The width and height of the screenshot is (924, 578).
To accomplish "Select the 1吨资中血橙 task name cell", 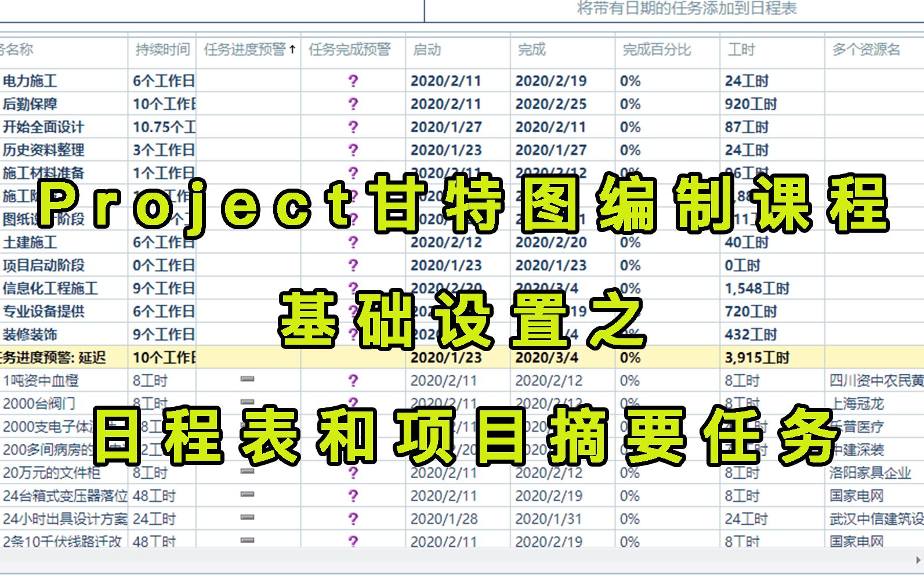I will click(x=64, y=381).
